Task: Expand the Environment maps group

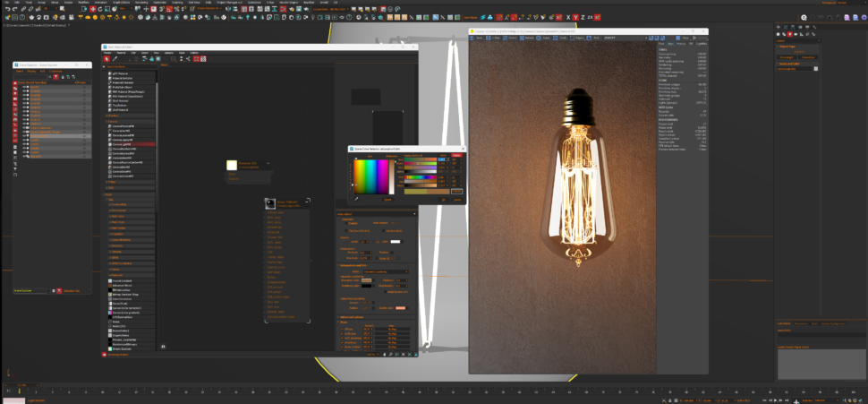Action: pos(118,211)
